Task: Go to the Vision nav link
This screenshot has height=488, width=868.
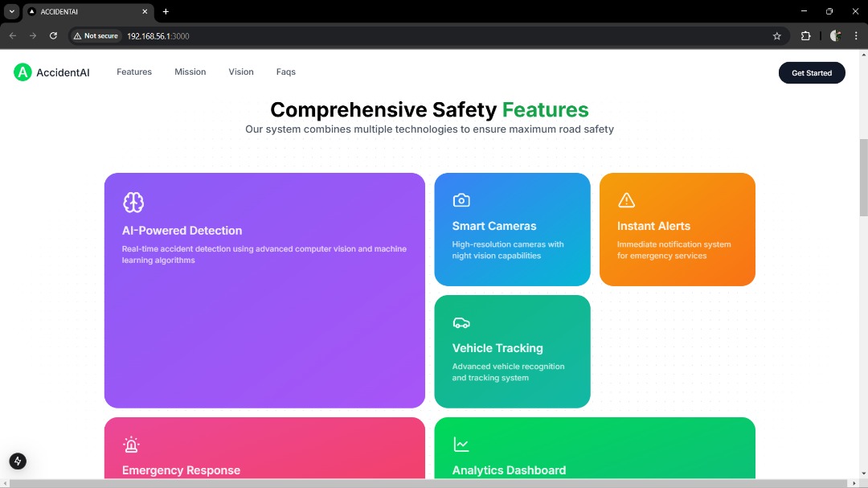Action: point(241,72)
